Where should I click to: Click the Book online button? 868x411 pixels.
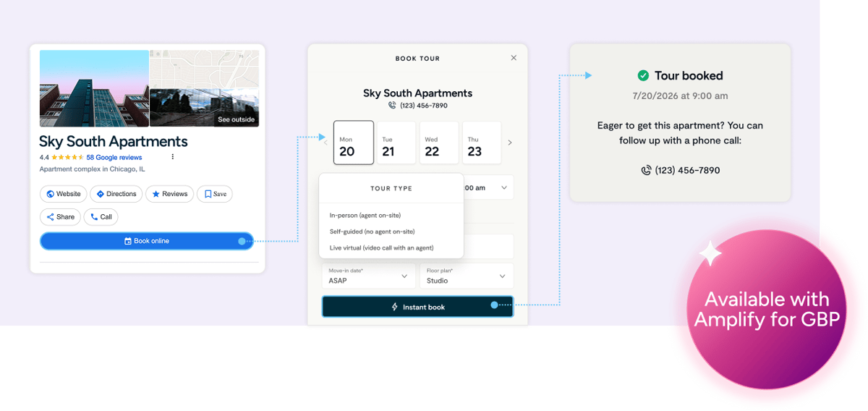(147, 241)
